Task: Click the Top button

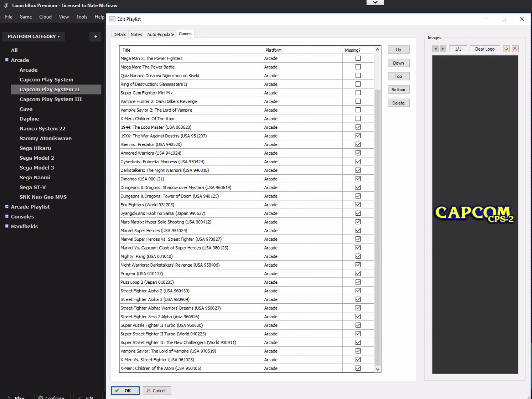Action: [x=399, y=76]
